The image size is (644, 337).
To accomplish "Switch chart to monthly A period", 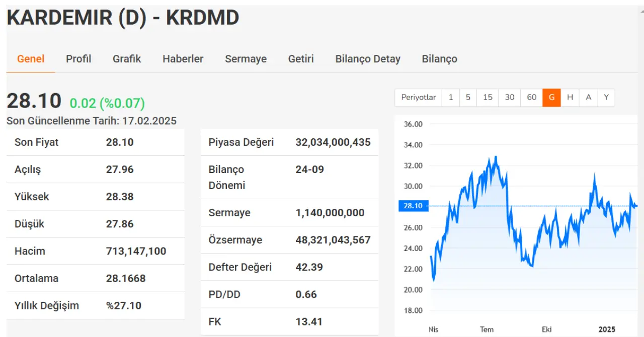I will (588, 98).
